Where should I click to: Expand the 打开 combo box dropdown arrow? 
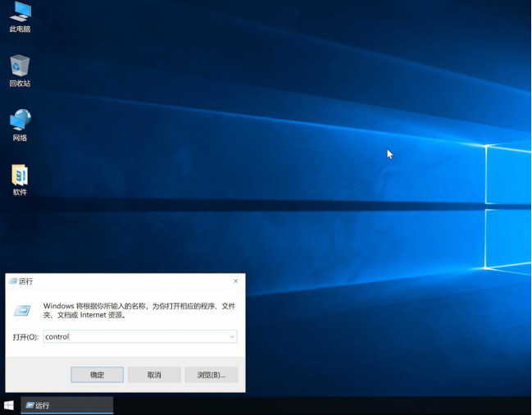coord(232,337)
